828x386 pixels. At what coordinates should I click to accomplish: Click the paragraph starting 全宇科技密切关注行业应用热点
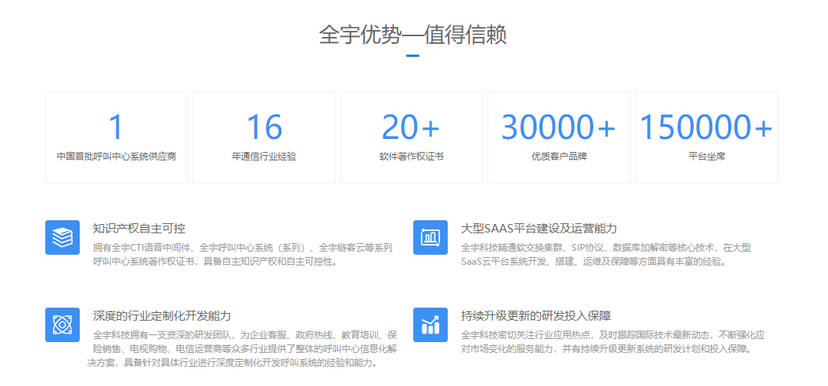click(613, 342)
